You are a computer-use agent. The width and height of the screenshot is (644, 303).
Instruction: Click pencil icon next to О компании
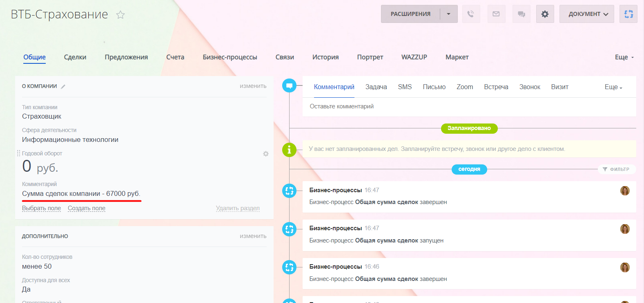pyautogui.click(x=63, y=86)
